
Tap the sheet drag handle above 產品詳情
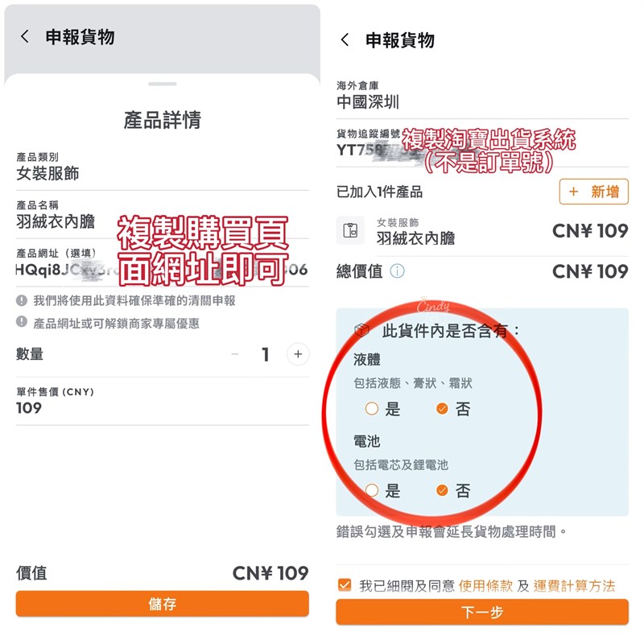coord(163,84)
